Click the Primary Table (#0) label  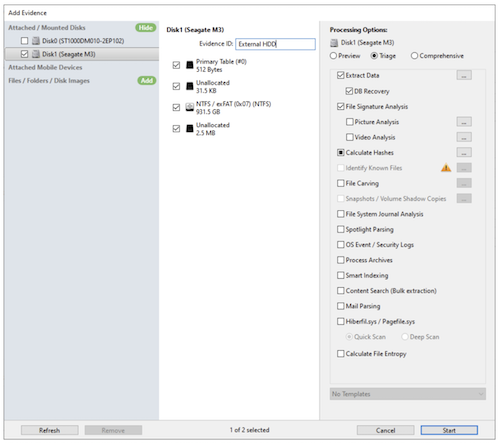point(221,62)
